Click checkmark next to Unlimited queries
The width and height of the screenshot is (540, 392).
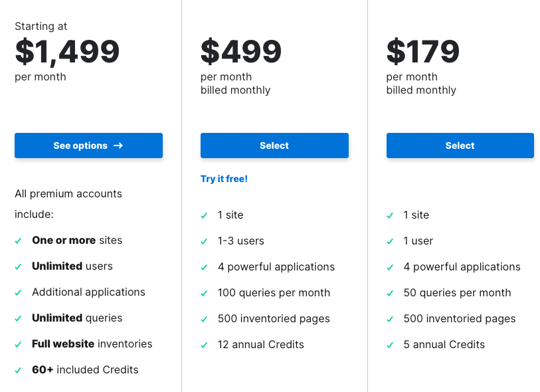coord(18,319)
